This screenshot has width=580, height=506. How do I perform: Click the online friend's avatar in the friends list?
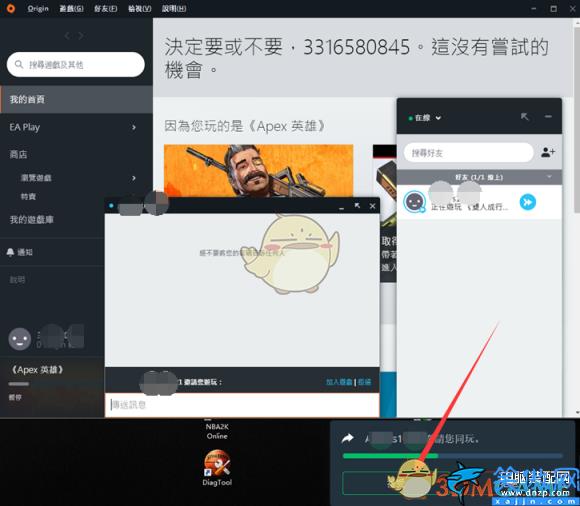click(414, 202)
